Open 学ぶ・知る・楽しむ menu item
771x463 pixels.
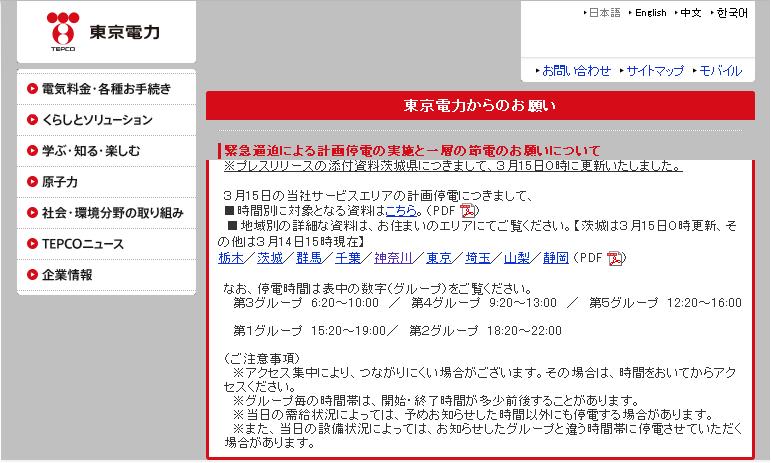pos(106,151)
